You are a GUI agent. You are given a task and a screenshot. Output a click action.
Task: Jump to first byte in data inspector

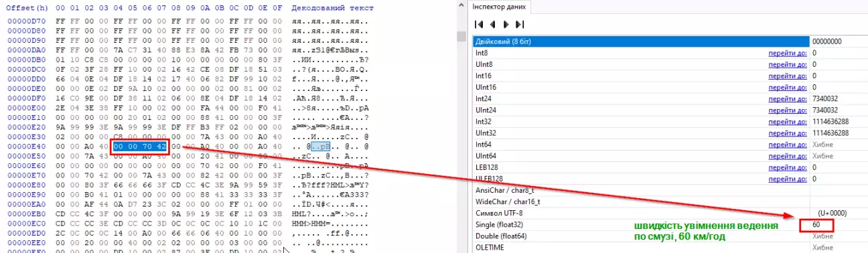tap(480, 25)
